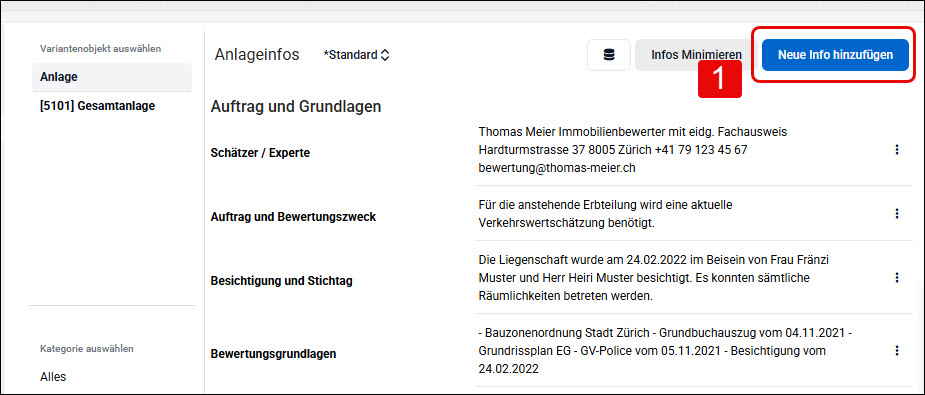Click the Kategorie auswählen label
This screenshot has width=925, height=395.
tap(87, 348)
